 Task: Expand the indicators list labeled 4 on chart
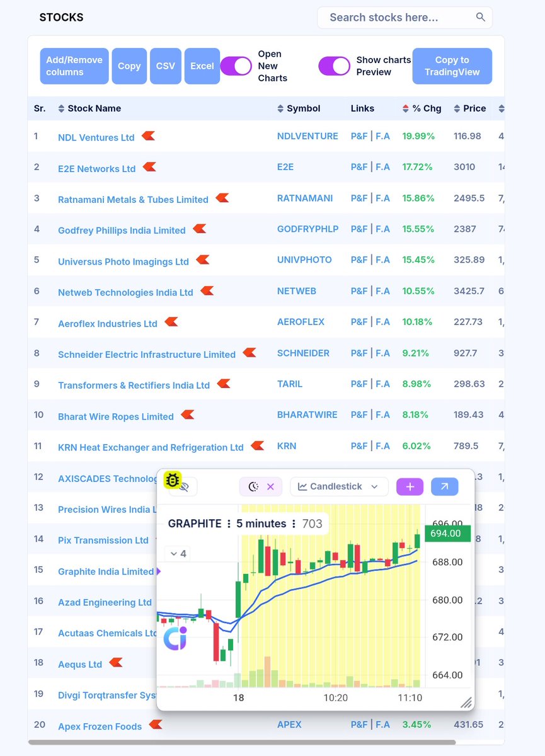click(178, 554)
